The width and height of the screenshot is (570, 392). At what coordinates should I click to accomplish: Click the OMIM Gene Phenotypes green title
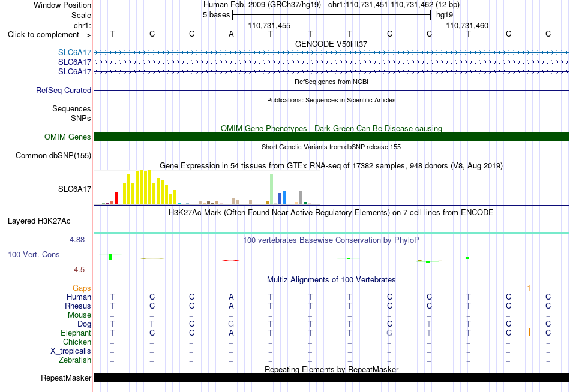pyautogui.click(x=331, y=128)
